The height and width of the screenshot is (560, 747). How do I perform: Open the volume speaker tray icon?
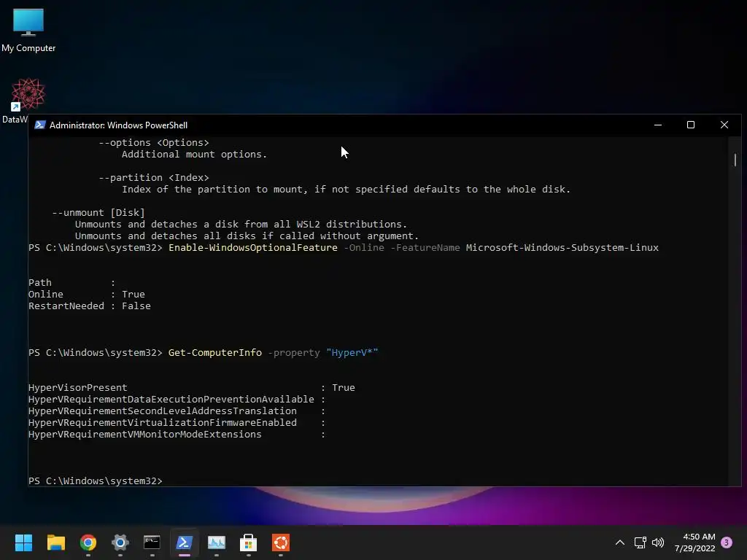(658, 542)
